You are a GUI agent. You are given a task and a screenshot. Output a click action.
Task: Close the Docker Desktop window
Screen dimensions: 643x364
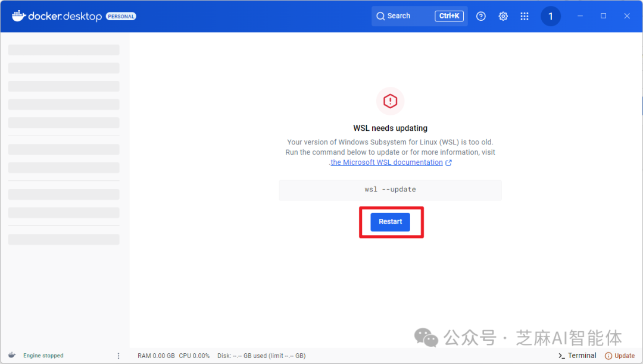coord(627,16)
